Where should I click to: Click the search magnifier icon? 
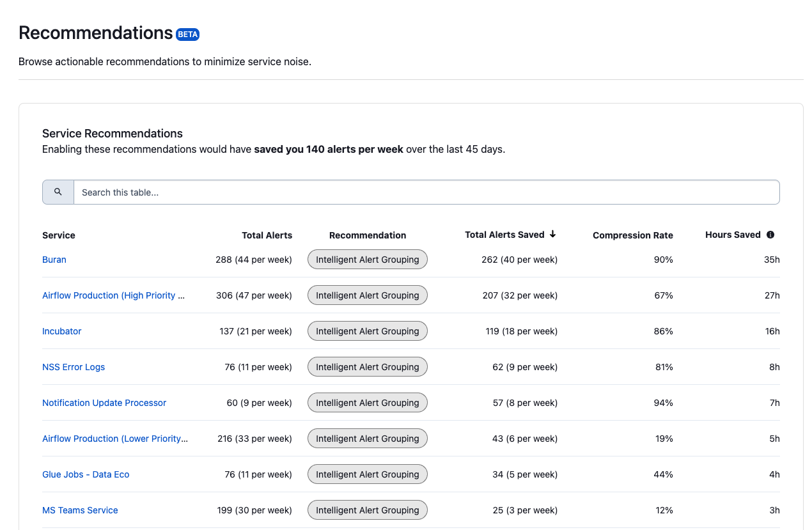click(58, 192)
